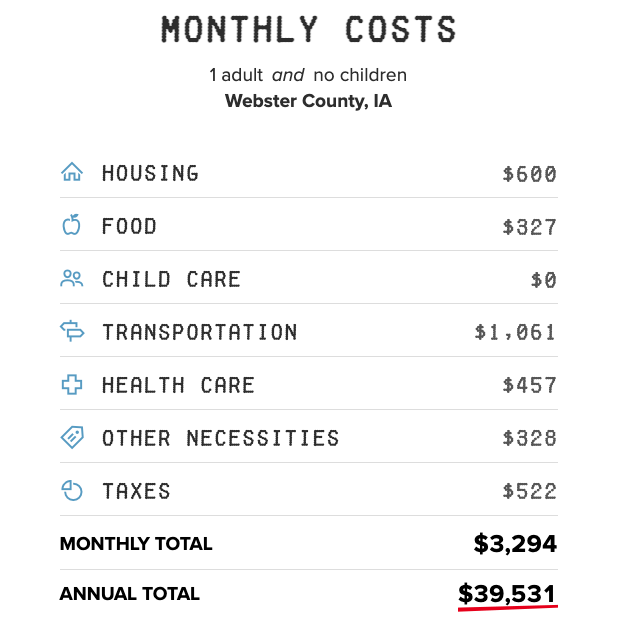
Task: Click the $522 taxes amount
Action: [x=529, y=491]
